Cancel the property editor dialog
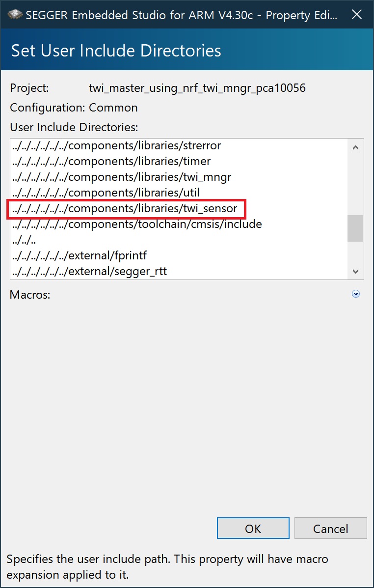Image resolution: width=374 pixels, height=588 pixels. [x=330, y=528]
